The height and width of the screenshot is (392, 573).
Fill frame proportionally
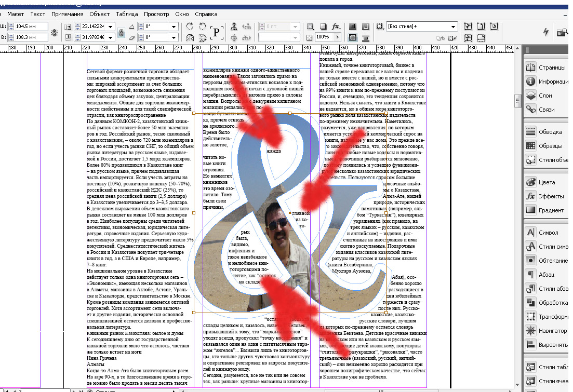click(481, 37)
